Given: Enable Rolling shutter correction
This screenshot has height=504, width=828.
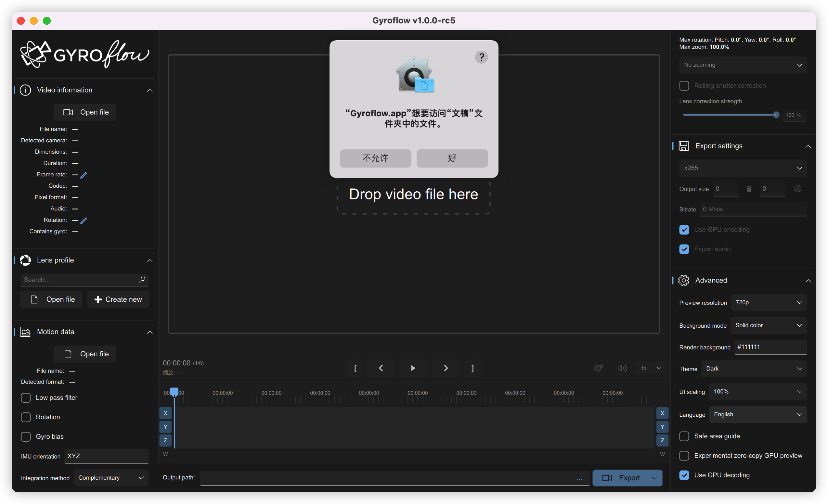Looking at the screenshot, I should coord(684,86).
